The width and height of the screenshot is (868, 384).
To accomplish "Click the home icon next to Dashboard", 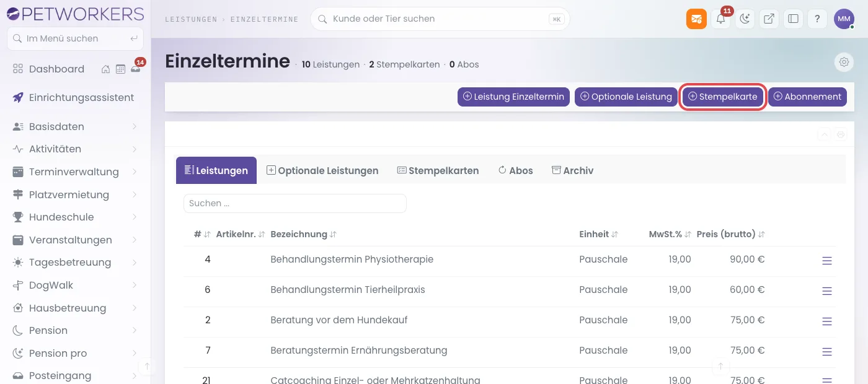I will point(106,69).
